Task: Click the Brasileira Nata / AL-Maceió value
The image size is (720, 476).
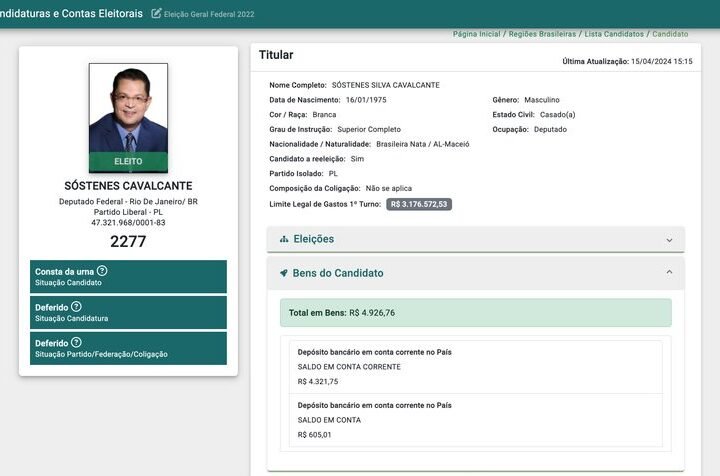Action: click(422, 144)
